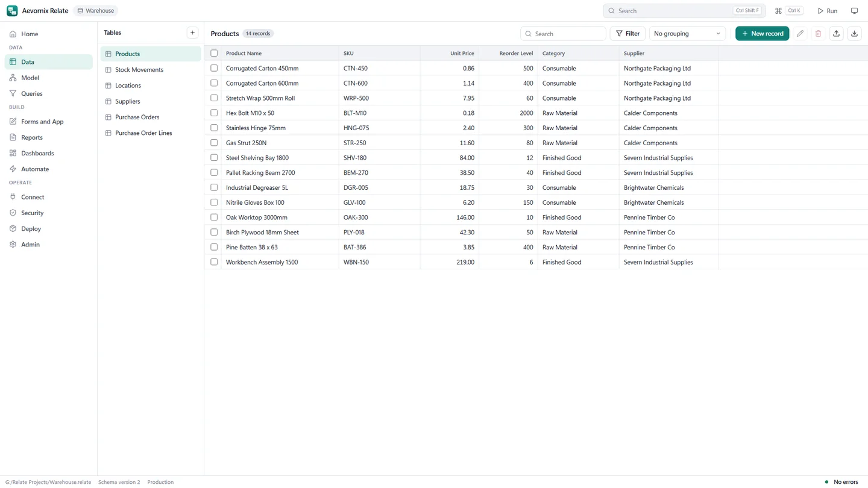Click the Aevornix Relate logo icon
Image resolution: width=868 pixels, height=488 pixels.
(12, 11)
